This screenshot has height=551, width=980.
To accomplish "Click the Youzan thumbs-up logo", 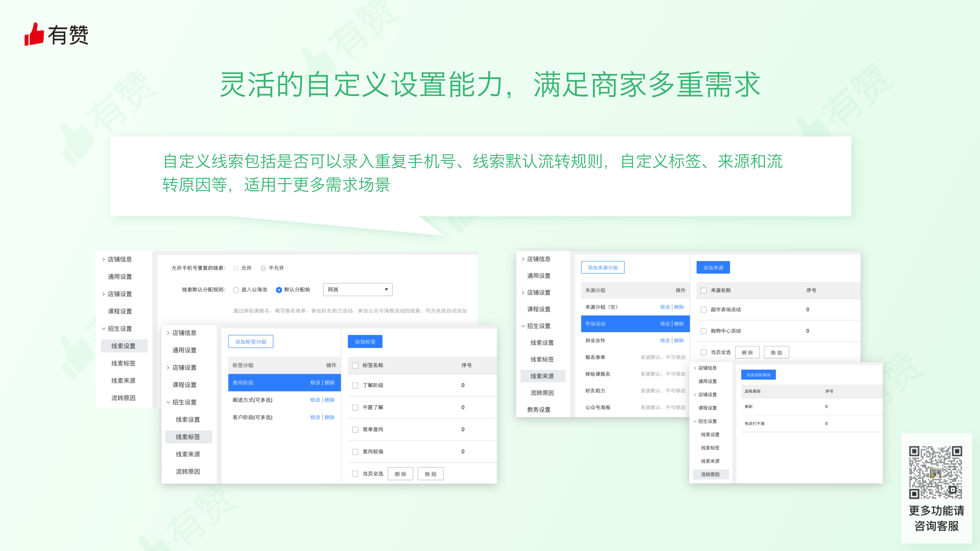I will tap(56, 34).
